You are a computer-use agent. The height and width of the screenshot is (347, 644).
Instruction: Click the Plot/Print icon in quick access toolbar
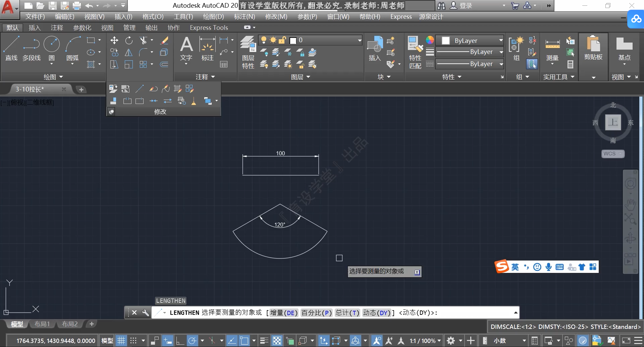(x=77, y=5)
